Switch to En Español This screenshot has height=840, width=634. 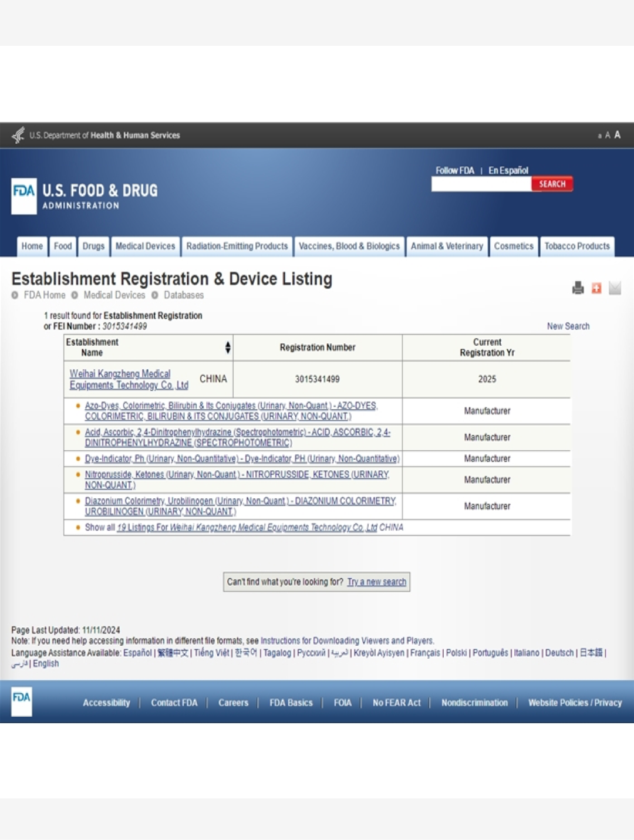pyautogui.click(x=508, y=170)
